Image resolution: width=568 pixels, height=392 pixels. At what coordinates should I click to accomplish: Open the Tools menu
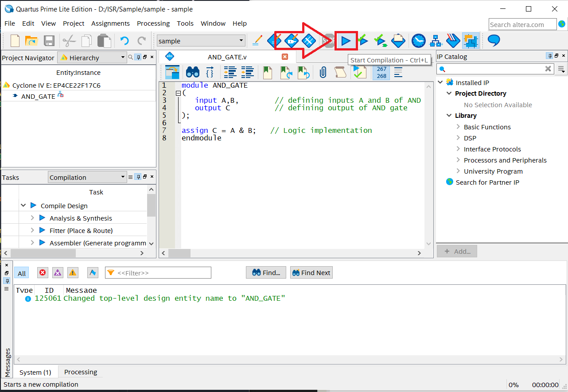[185, 23]
